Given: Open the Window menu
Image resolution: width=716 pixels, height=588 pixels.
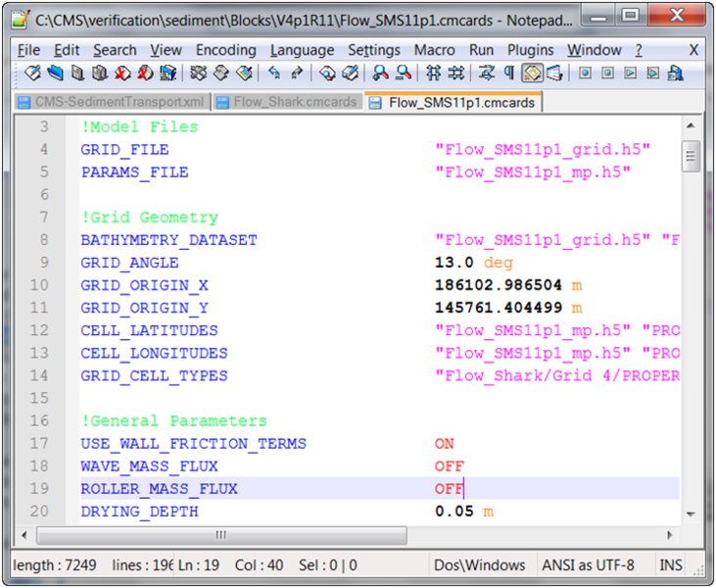Looking at the screenshot, I should click(x=595, y=50).
